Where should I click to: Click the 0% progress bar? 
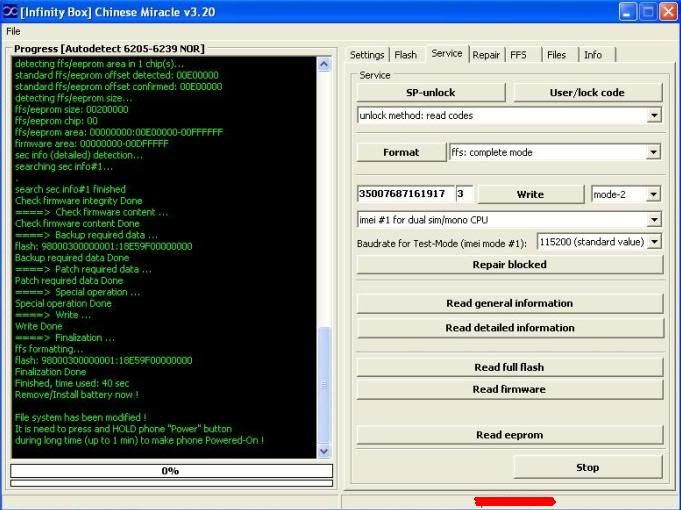172,471
